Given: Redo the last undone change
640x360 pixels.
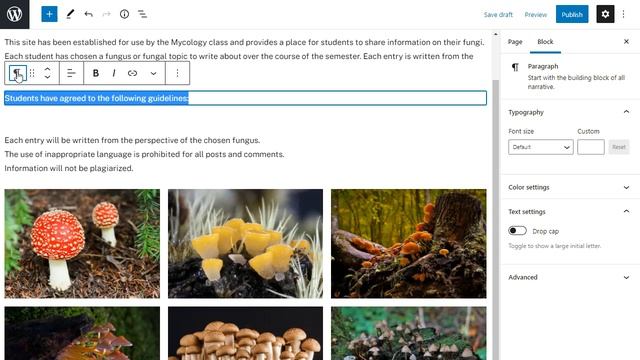Looking at the screenshot, I should click(107, 14).
